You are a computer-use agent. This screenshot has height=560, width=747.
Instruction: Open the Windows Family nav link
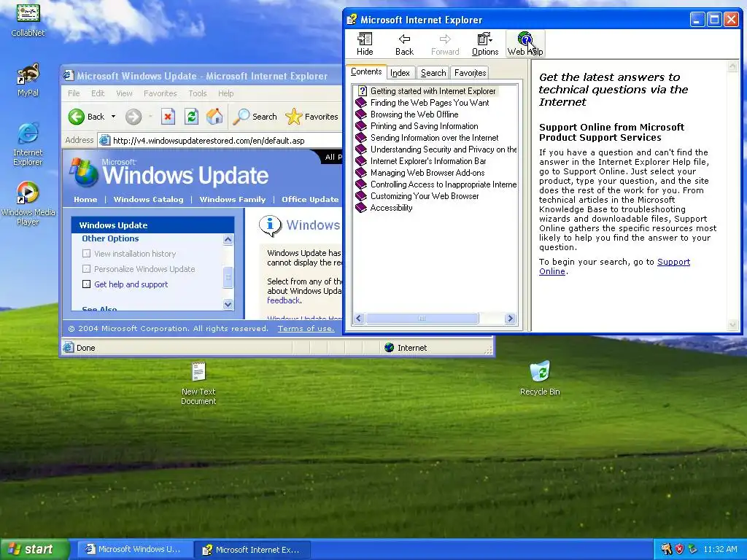[x=233, y=200]
